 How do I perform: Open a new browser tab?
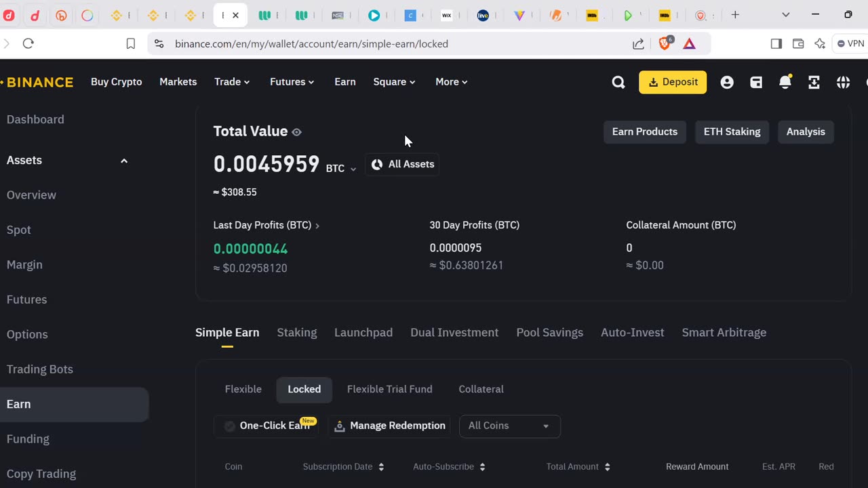[735, 15]
